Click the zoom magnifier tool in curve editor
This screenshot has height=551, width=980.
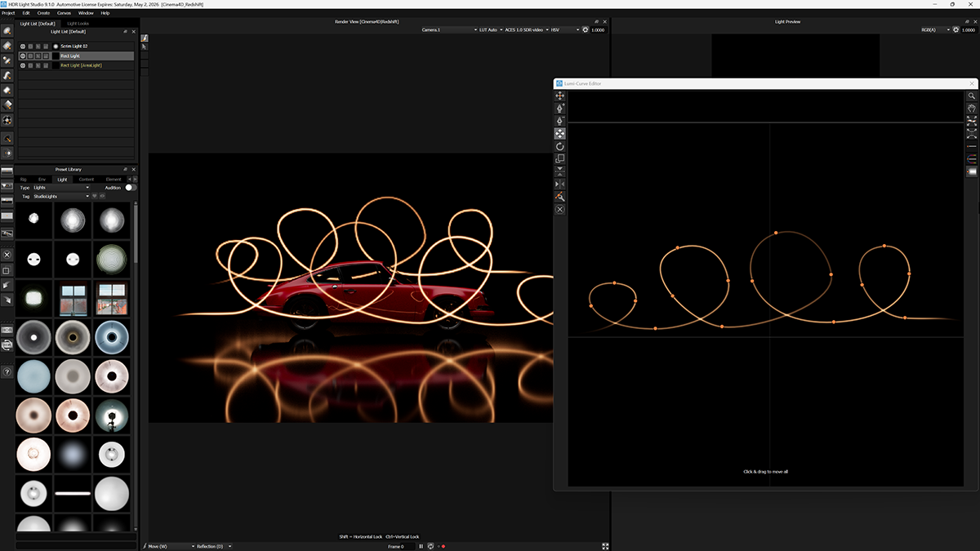pos(972,96)
